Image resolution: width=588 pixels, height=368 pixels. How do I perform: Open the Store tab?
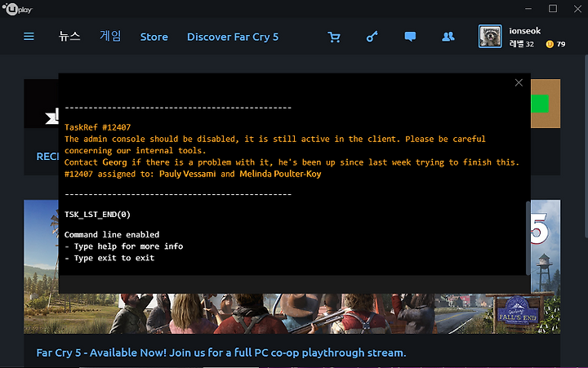click(x=154, y=37)
